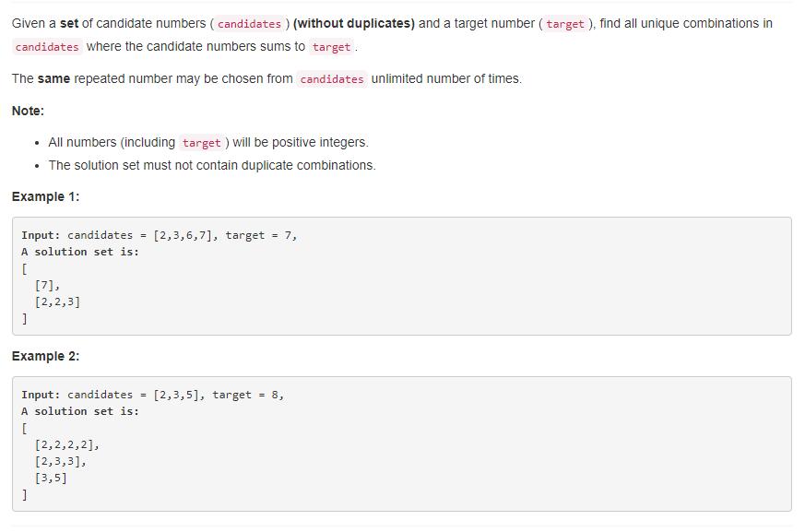Click the [2,2,2,2] solution line

pyautogui.click(x=66, y=444)
